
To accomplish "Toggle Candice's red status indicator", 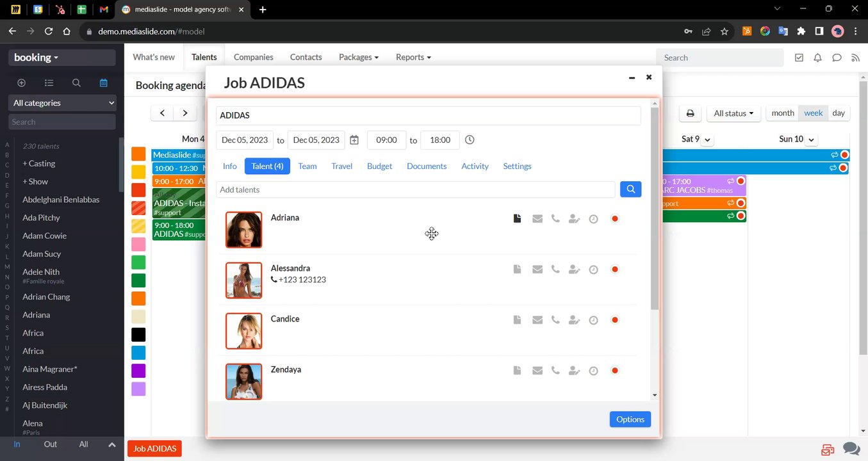I will (615, 320).
